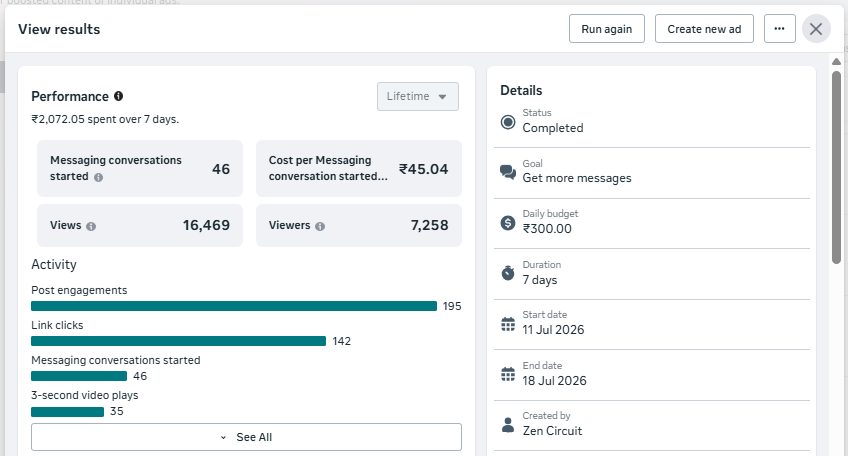Click the Activity section heading
Viewport: 848px width, 456px height.
pyautogui.click(x=54, y=265)
